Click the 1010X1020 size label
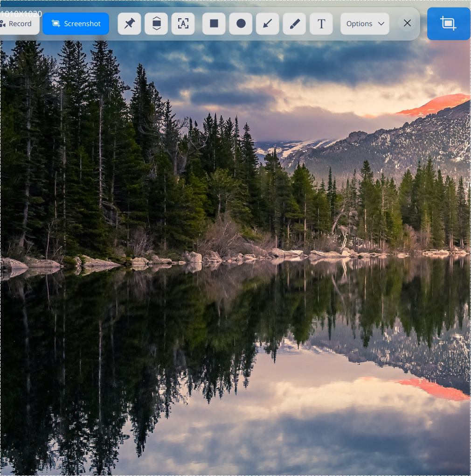Image resolution: width=471 pixels, height=476 pixels. pos(21,14)
